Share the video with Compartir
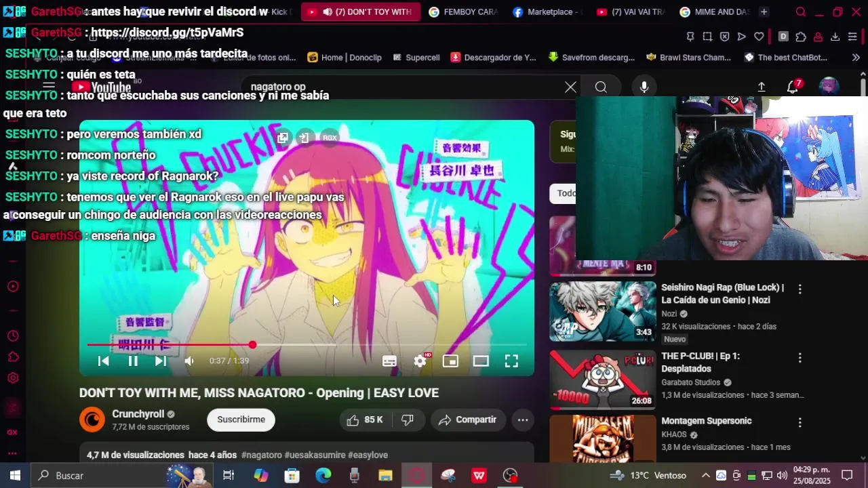 tap(468, 420)
